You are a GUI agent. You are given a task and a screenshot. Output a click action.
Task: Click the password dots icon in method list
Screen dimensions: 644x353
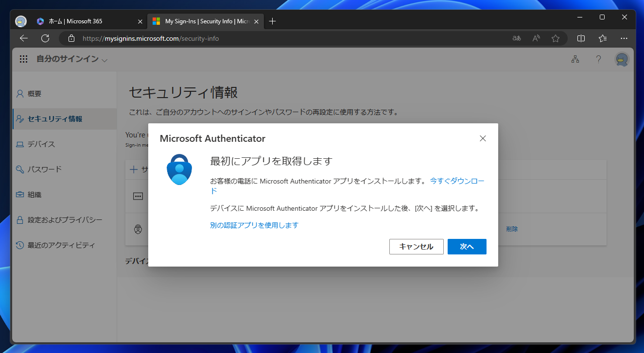[x=138, y=196]
